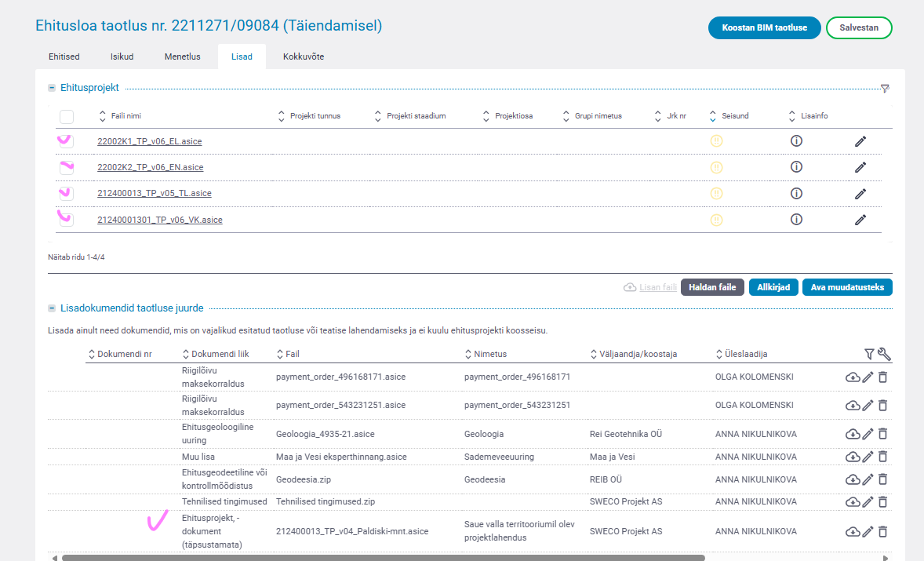Viewport: 924px width, 561px height.
Task: Open the Menetlus tab
Action: point(182,56)
